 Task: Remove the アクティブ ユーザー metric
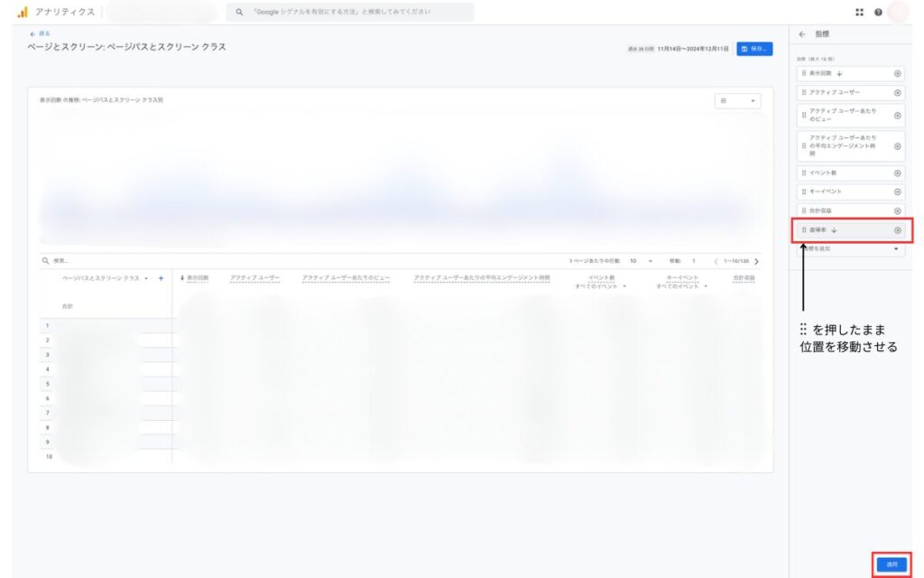pos(897,92)
